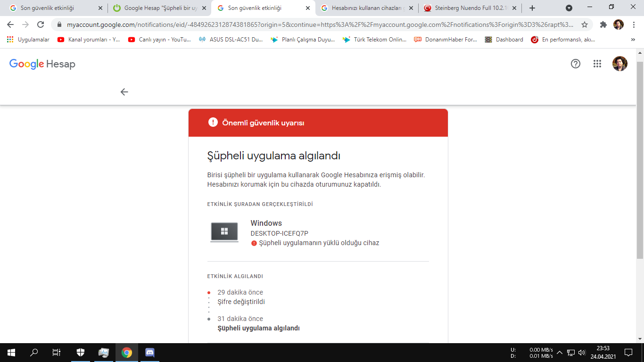644x362 pixels.
Task: Open the Uygulamalar apps bookmark
Action: coord(28,40)
